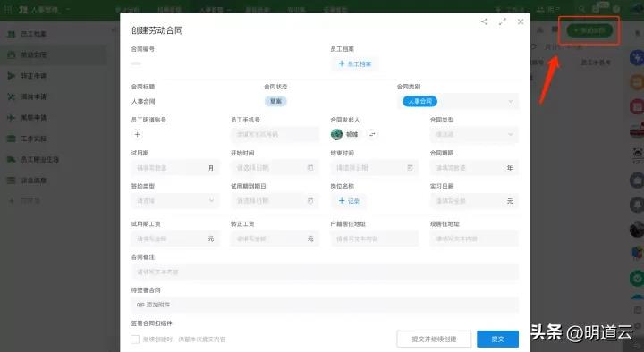Click the green add-record button behind the dialog
644x352 pixels.
click(x=589, y=30)
